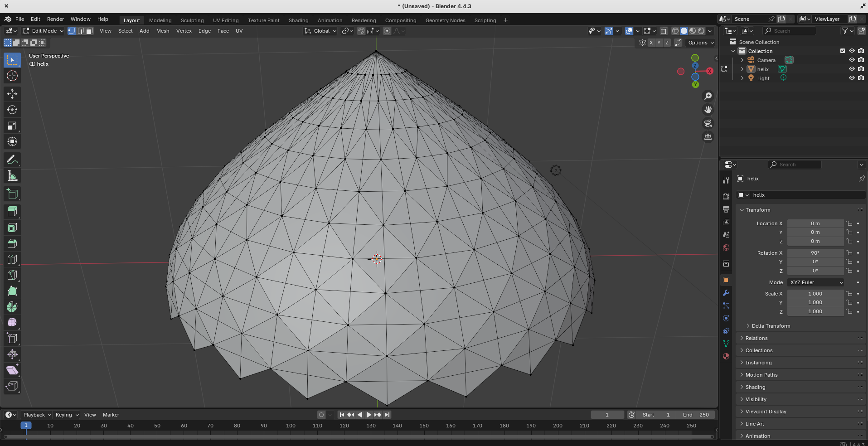Screen dimensions: 868x446
Task: Activate the Inset Faces tool
Action: click(12, 228)
